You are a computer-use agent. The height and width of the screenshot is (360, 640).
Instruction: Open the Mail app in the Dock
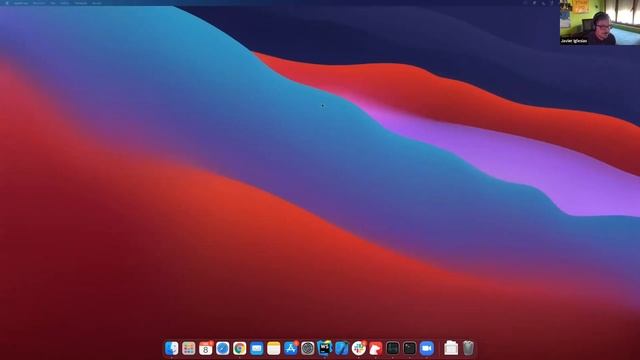(x=256, y=348)
